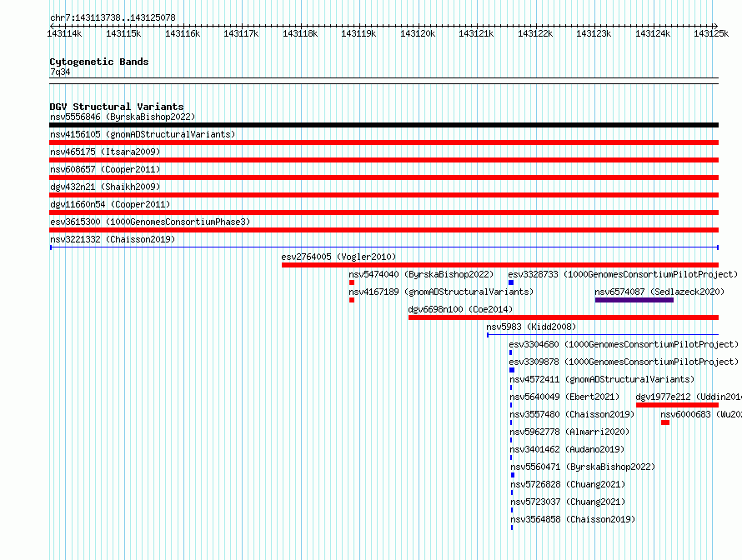Viewport: 742px width, 560px height.
Task: Open nsv3557480 (Chaisson2019) label
Action: [572, 414]
